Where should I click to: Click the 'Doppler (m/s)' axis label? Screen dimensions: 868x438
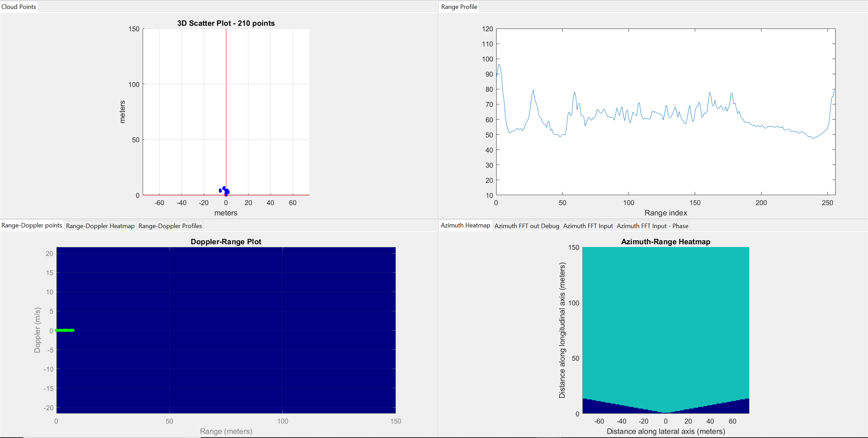click(x=37, y=330)
